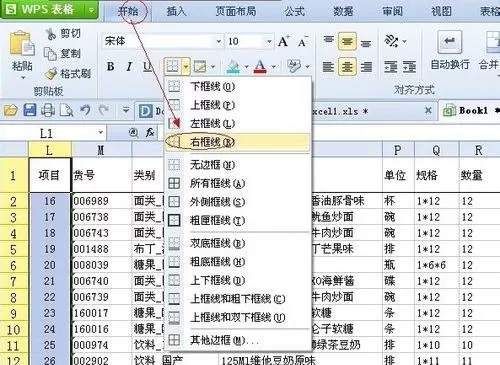500x365 pixels.
Task: Click the clear format eraser icon
Action: [x=294, y=66]
